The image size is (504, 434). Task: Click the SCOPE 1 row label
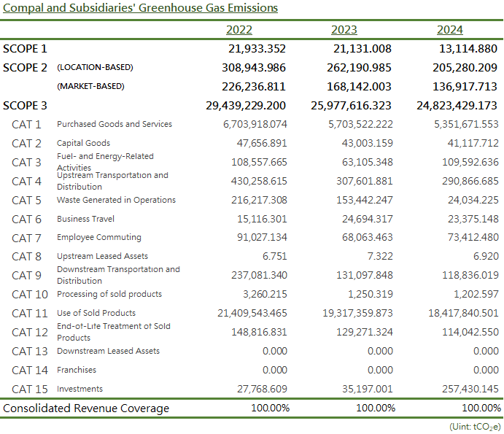(x=25, y=49)
